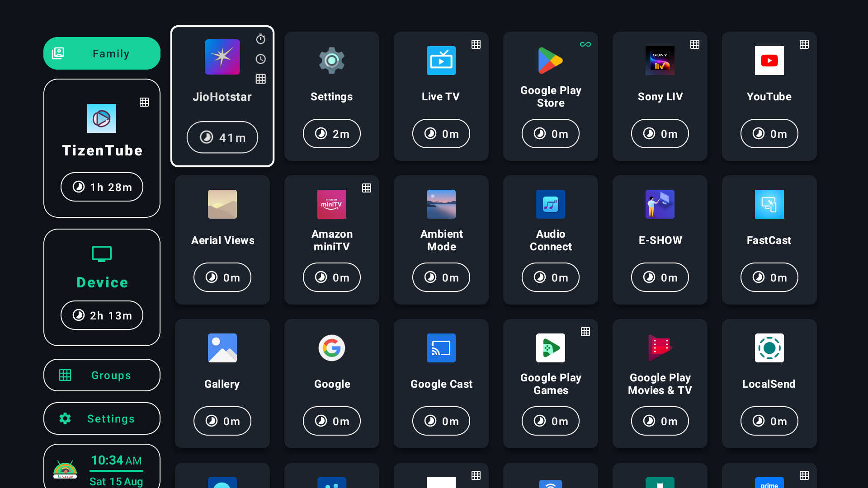
Task: Click the Google Play Movies & TV label
Action: click(660, 384)
